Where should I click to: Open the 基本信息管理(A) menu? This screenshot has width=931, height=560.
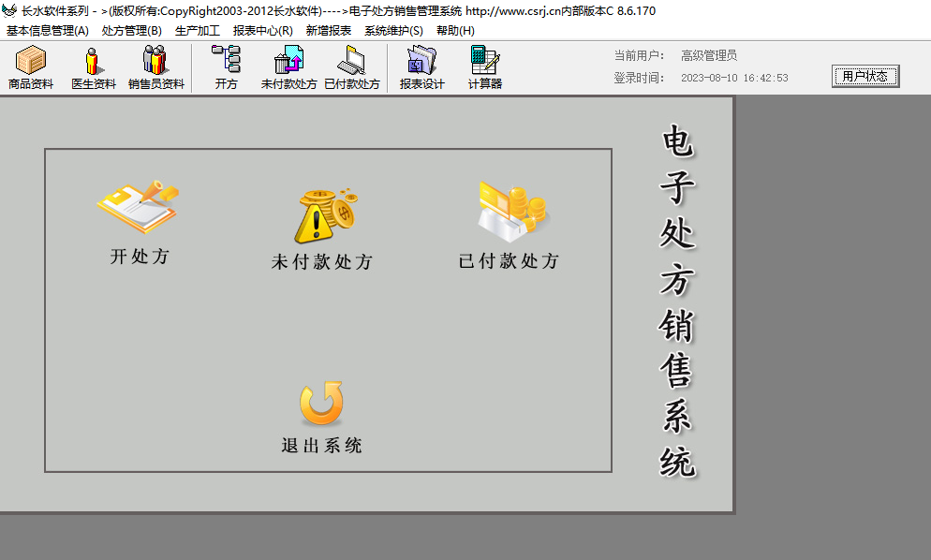(48, 31)
